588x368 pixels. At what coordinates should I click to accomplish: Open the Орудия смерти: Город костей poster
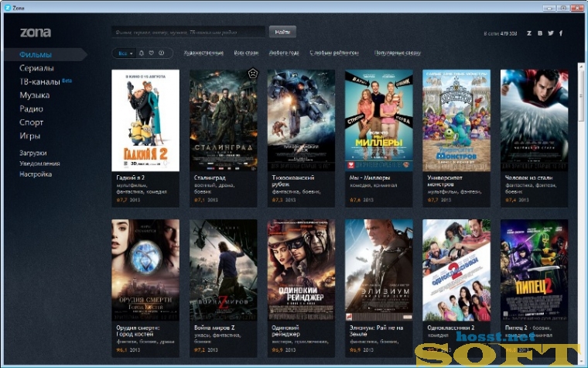tap(145, 270)
